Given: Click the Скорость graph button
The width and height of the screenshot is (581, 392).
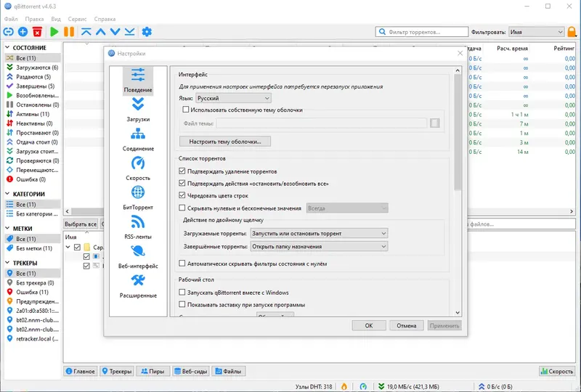Looking at the screenshot, I should (x=557, y=371).
